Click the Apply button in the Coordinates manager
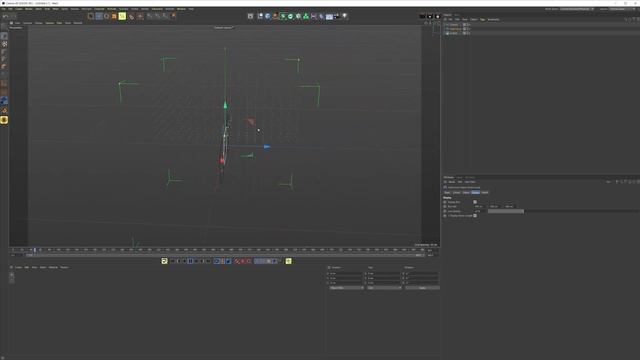 pyautogui.click(x=422, y=288)
